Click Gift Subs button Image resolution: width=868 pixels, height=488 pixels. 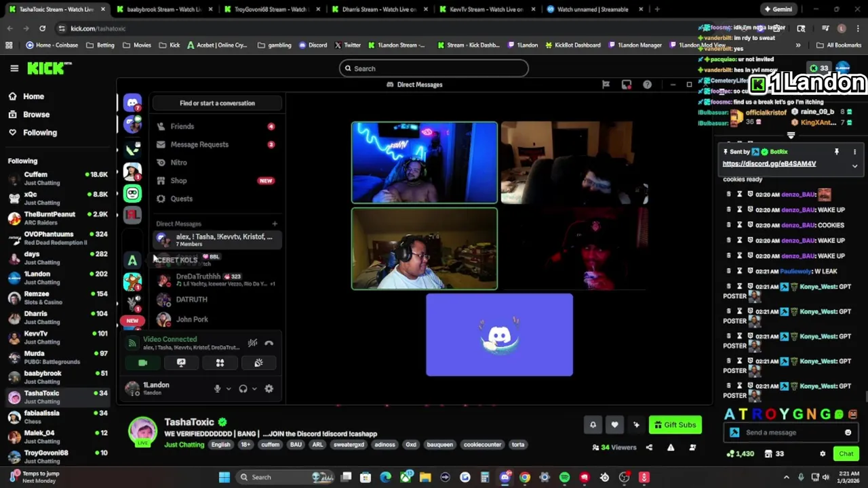tap(675, 425)
